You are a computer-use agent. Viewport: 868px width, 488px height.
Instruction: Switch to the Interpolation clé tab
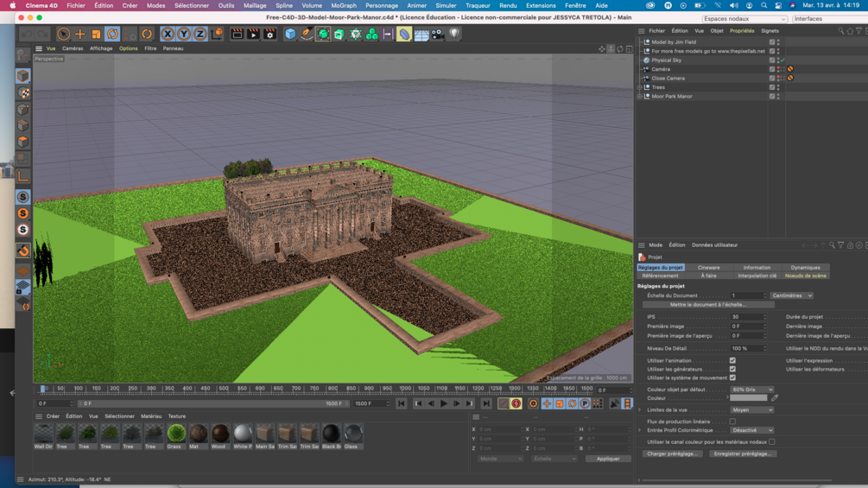[x=757, y=276]
